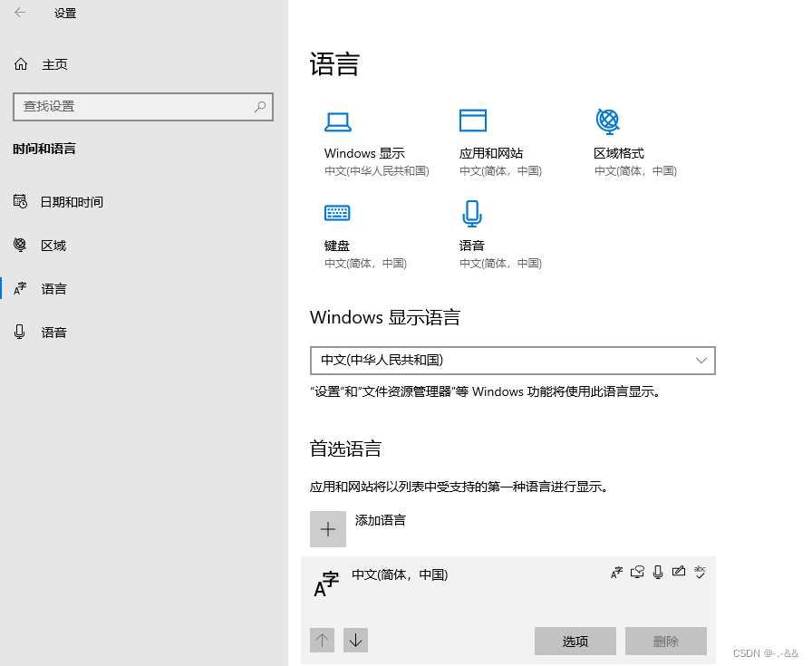The height and width of the screenshot is (666, 812).
Task: Open the 区域格式 link
Action: [x=619, y=153]
